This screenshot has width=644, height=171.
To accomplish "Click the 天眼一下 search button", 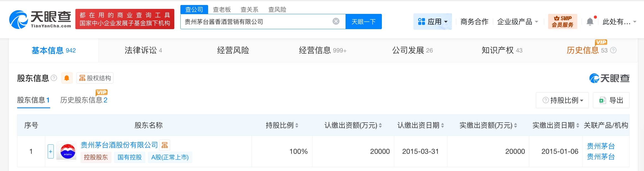I will [363, 22].
